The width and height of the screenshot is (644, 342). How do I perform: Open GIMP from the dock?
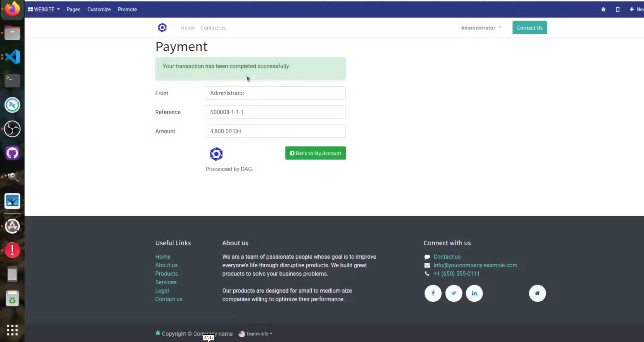(12, 177)
